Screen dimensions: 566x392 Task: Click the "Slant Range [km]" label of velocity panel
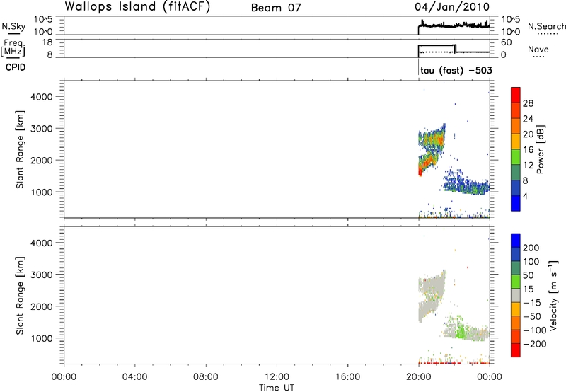(x=20, y=296)
